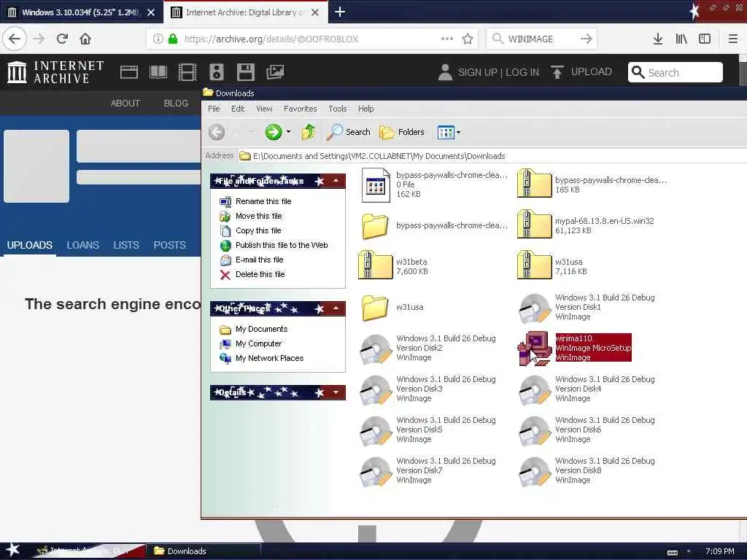Go to Firefox home page icon

pos(85,39)
